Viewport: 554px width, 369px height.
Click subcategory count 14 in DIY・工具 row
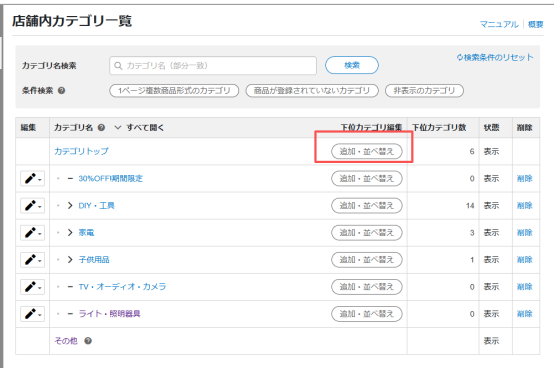click(x=470, y=206)
